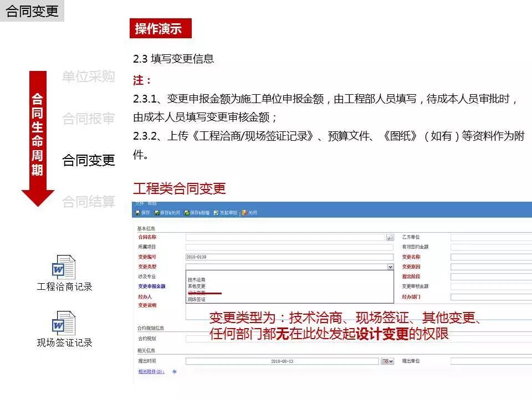The image size is (532, 399).
Task: Select 技术洽商 in the dropdown list
Action: [196, 280]
